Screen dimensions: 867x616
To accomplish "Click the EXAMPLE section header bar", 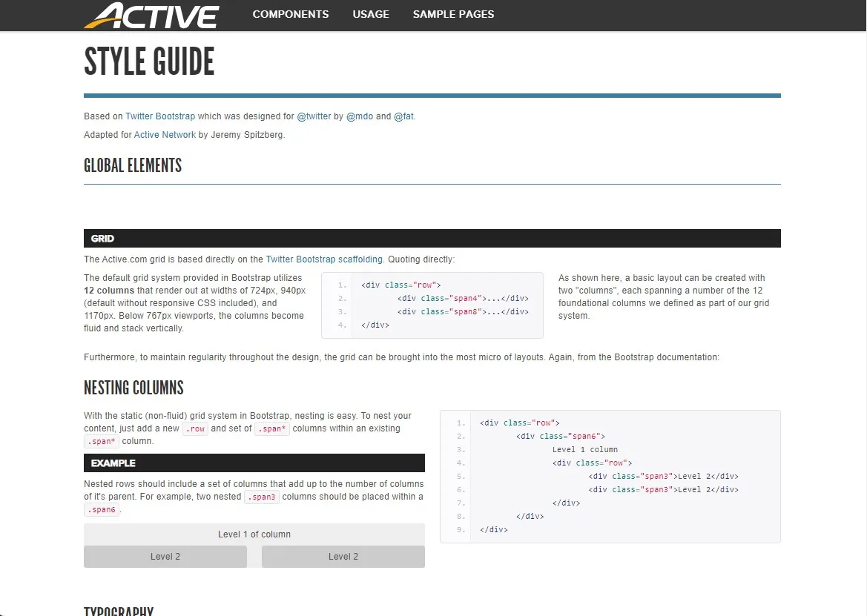I will tap(254, 463).
